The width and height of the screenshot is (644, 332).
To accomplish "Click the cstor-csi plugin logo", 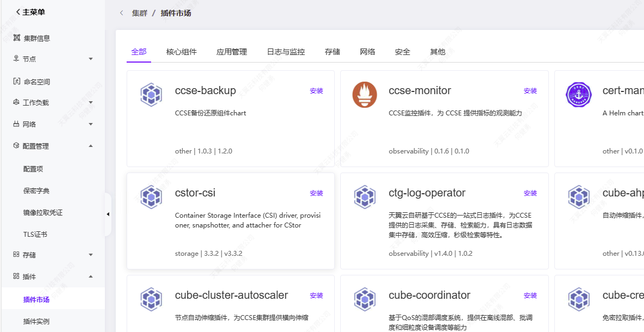I will point(151,196).
